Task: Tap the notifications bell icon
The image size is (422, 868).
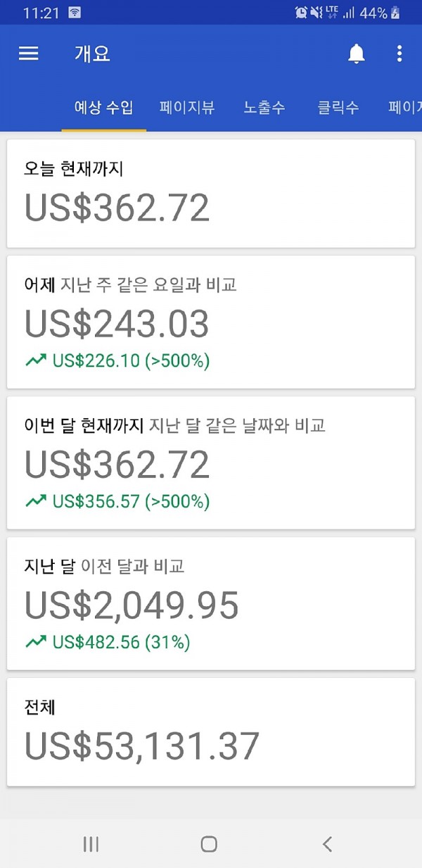Action: click(x=357, y=54)
